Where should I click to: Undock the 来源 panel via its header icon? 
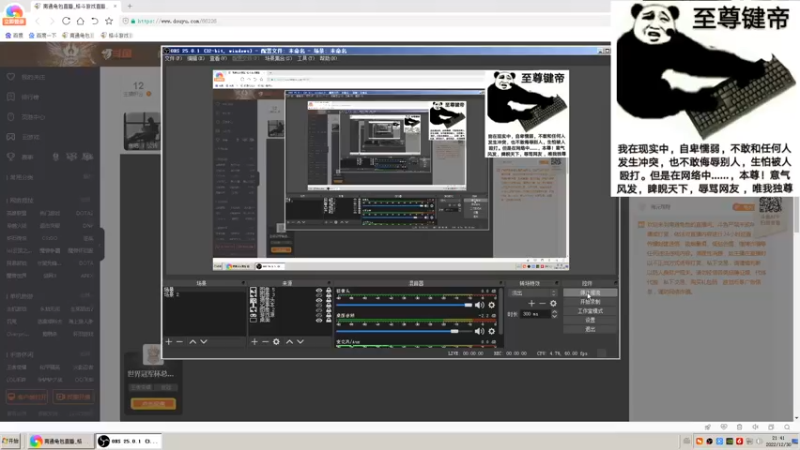(329, 283)
